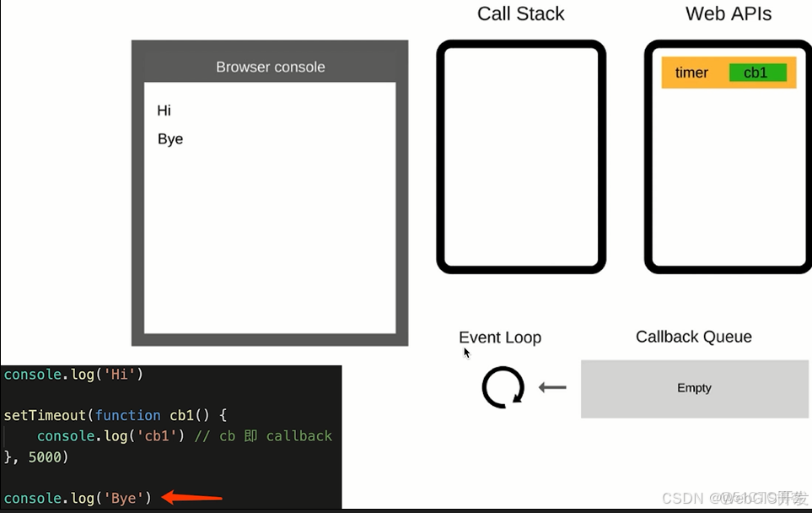Click the 'Callback Queue' label
The width and height of the screenshot is (812, 513).
(x=693, y=337)
